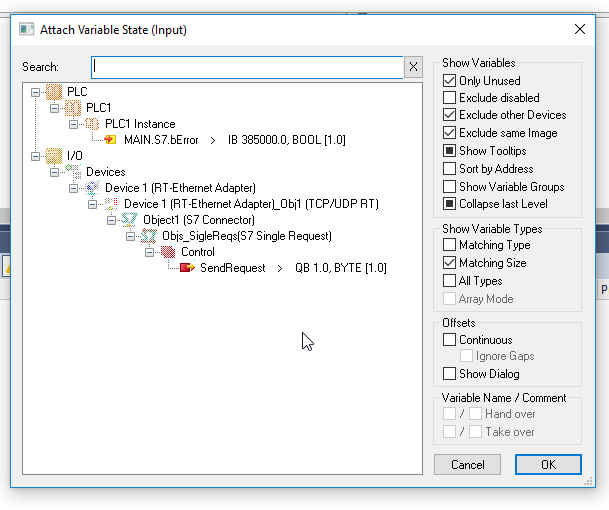Select the Devices label in tree
Image resolution: width=609 pixels, height=510 pixels.
pos(106,172)
